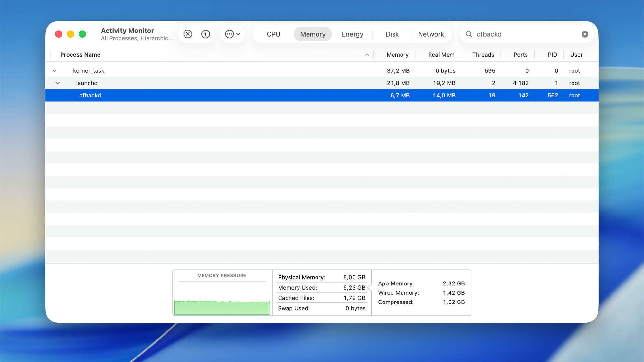
Task: Open the ellipsis actions dropdown menu
Action: tap(233, 34)
